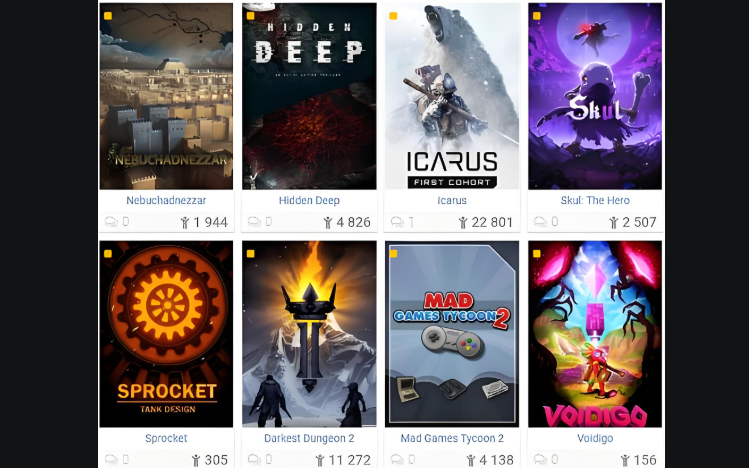
Task: Click the comments bubble icon under Icarus
Action: (397, 222)
